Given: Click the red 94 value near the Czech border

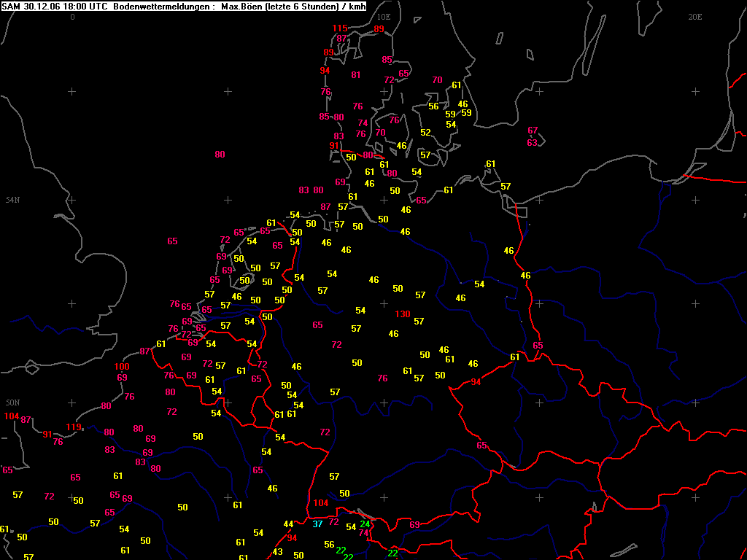Looking at the screenshot, I should coord(476,382).
